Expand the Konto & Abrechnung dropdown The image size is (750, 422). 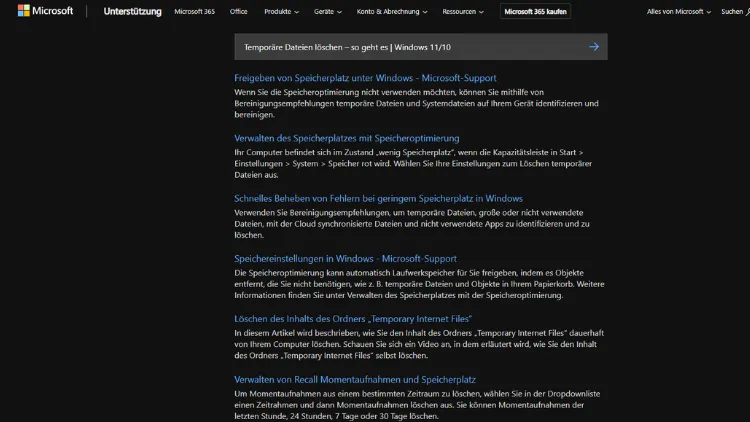point(392,11)
